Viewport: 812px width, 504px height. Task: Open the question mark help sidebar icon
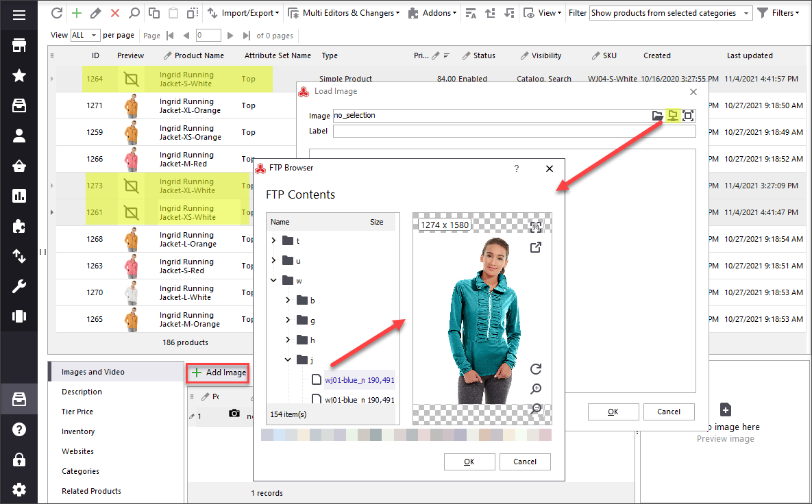(x=19, y=429)
